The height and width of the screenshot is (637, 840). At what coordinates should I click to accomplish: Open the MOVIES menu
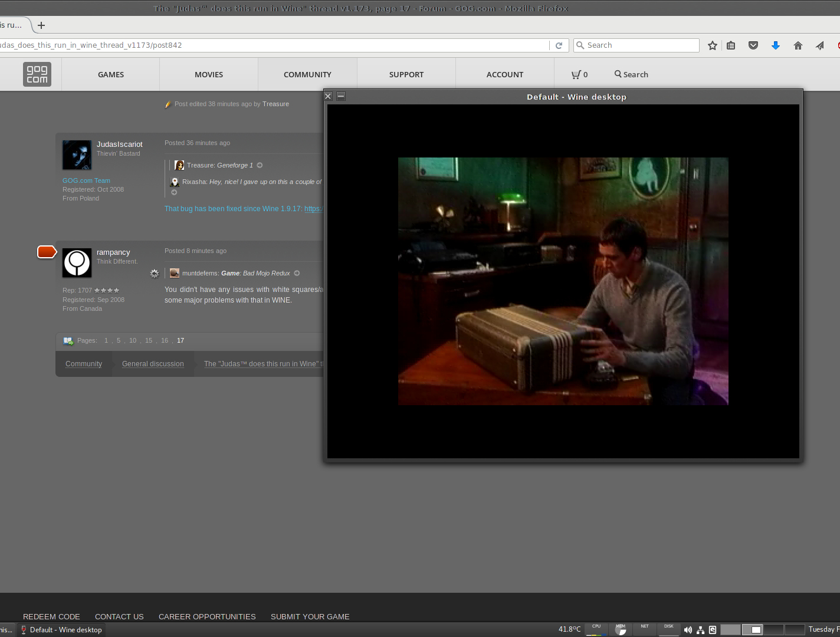(x=209, y=74)
